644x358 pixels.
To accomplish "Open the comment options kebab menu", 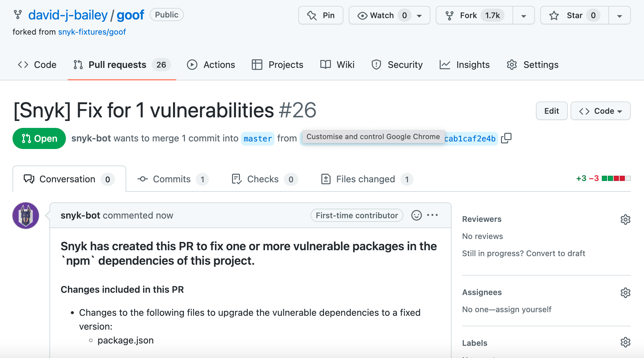I will pos(432,215).
